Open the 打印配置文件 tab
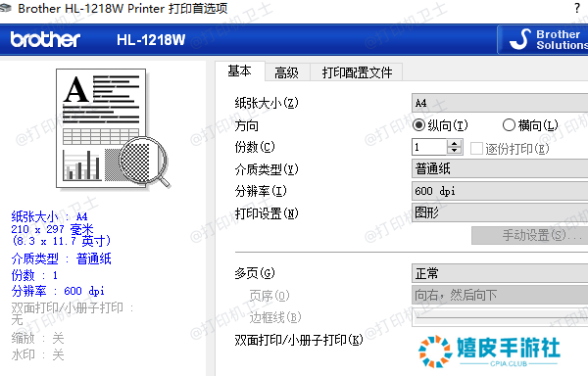The width and height of the screenshot is (588, 376). 357,72
